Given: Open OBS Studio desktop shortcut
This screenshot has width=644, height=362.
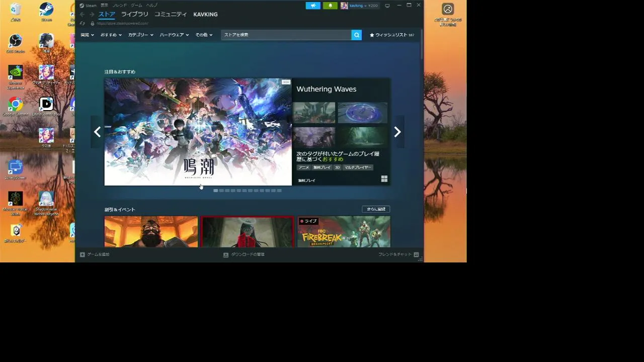Looking at the screenshot, I should (16, 43).
